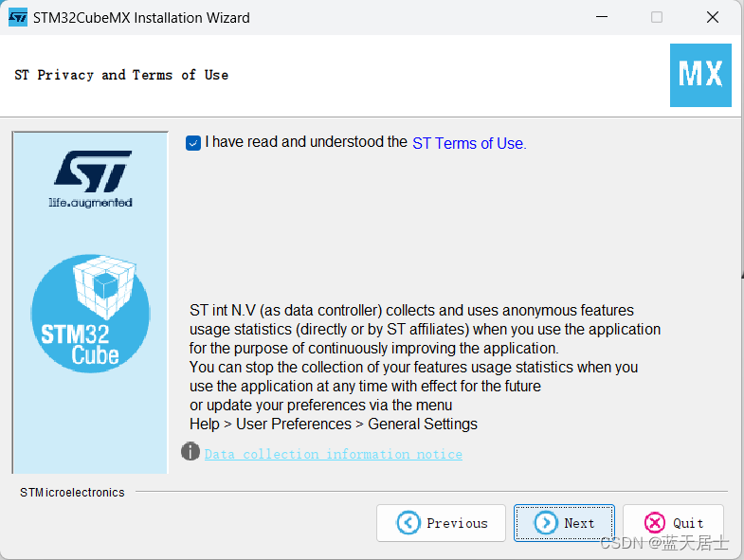Click the 'Help > User Preferences > General Settings' text
The width and height of the screenshot is (744, 560).
pos(334,424)
